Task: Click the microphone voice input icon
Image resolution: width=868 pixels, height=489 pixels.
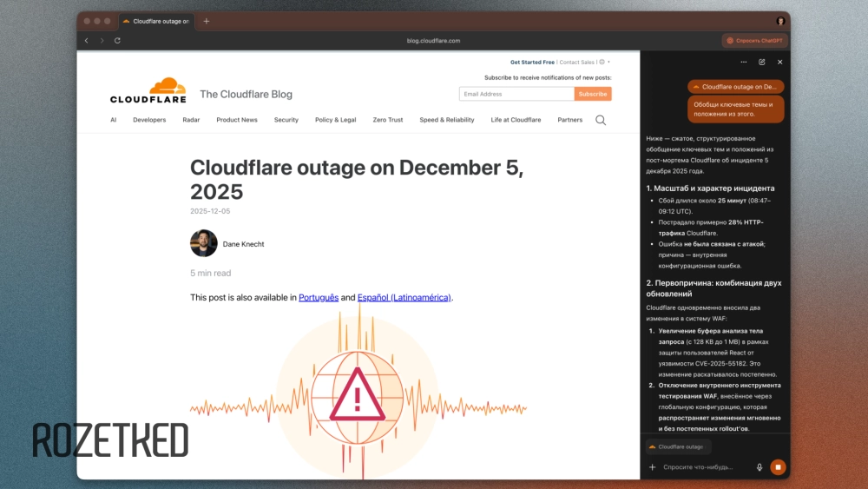Action: [x=759, y=467]
